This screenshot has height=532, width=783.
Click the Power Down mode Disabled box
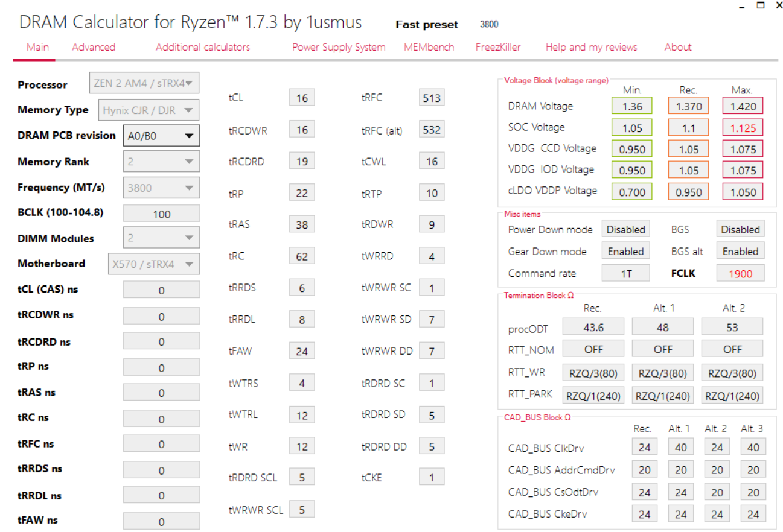pos(626,229)
